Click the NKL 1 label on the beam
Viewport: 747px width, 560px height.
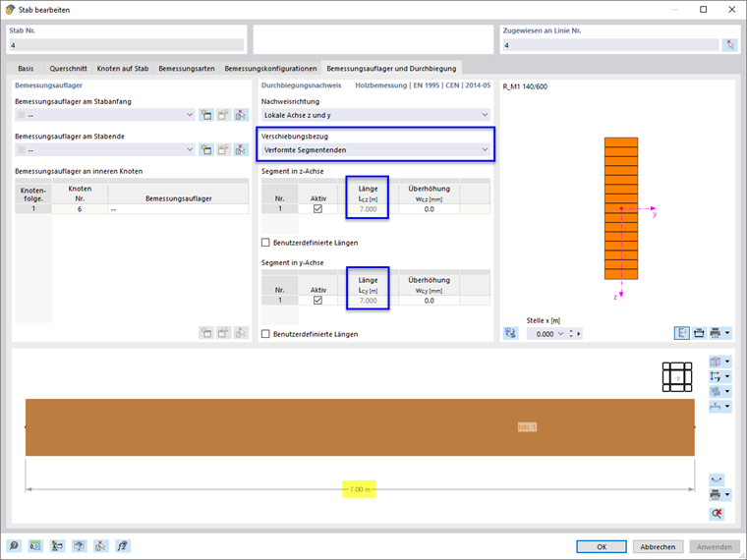pos(527,427)
